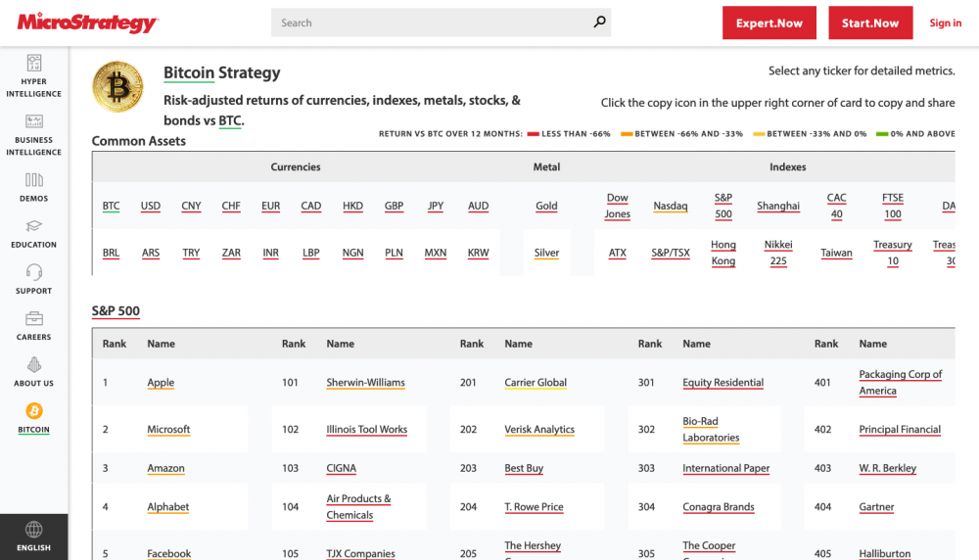
Task: Select the CNY currency ticker
Action: click(x=191, y=206)
